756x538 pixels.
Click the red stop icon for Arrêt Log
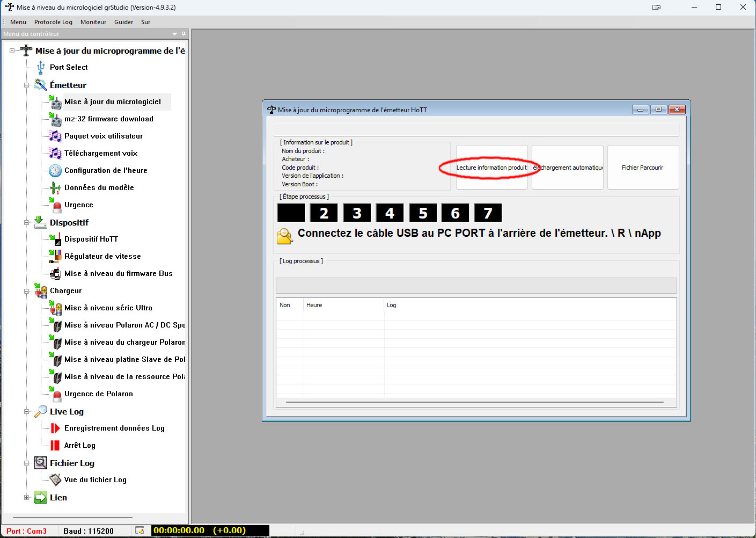click(55, 446)
